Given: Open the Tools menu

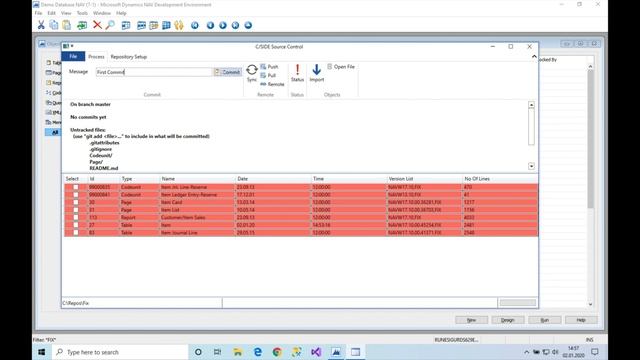Looking at the screenshot, I should click(82, 13).
